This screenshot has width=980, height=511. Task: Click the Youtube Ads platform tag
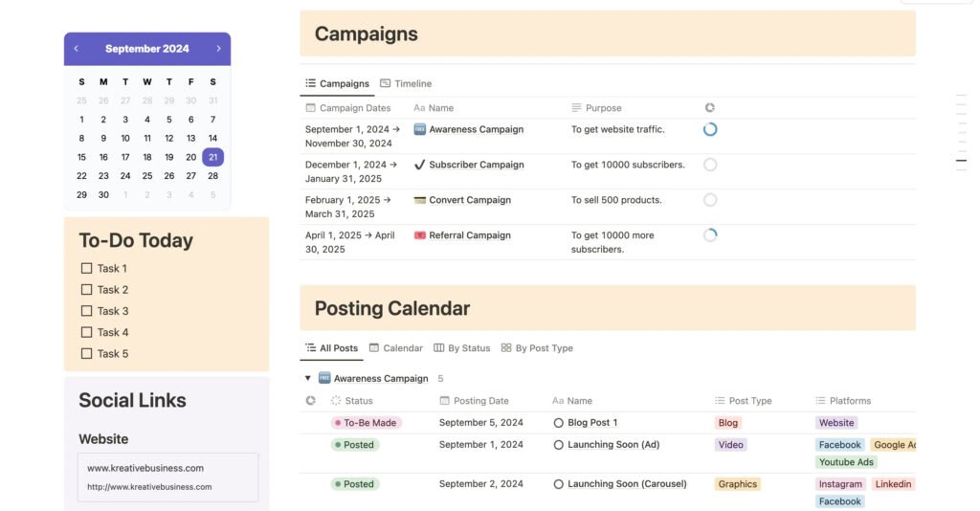[846, 462]
